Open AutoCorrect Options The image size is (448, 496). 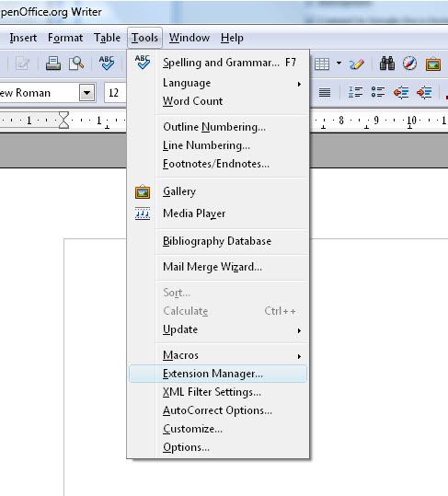(x=218, y=410)
